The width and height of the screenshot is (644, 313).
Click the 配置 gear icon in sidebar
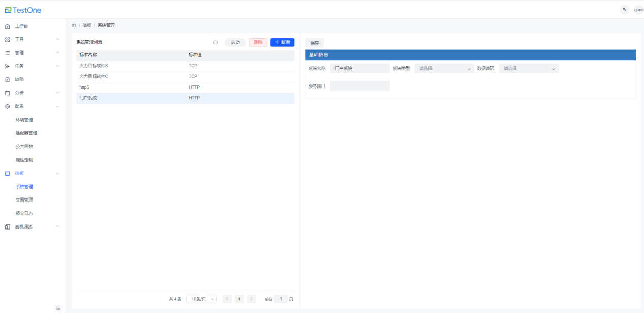point(7,106)
